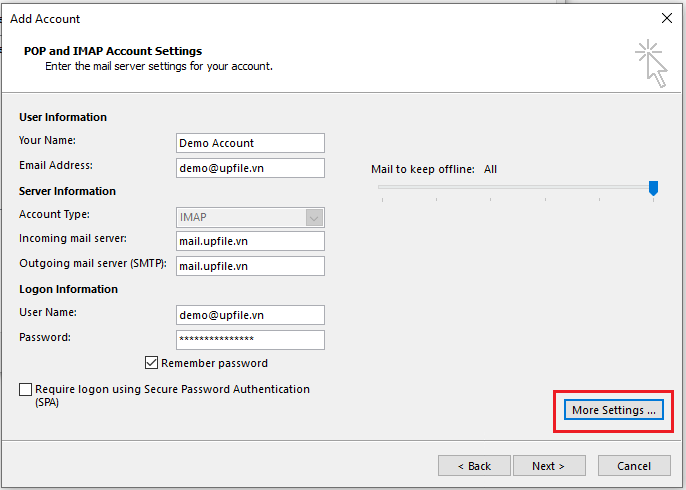Click the left end of offline mail slider track
The height and width of the screenshot is (490, 686).
[381, 187]
